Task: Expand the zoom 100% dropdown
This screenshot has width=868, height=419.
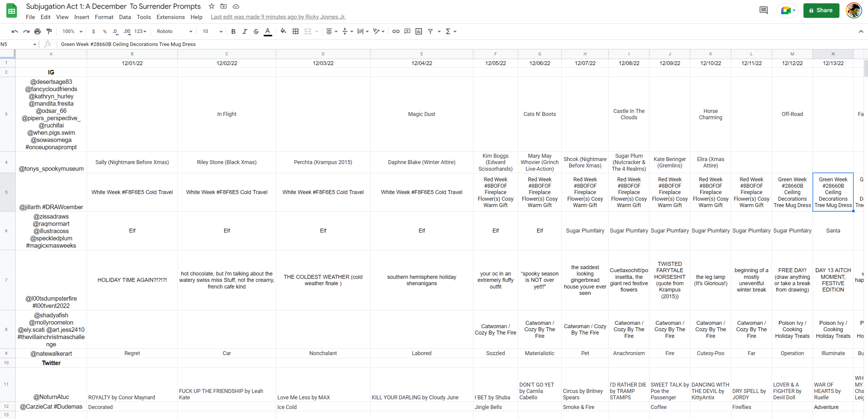Action: pos(72,31)
